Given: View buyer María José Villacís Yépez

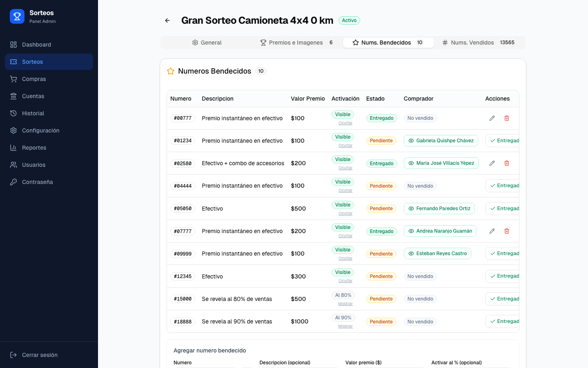Looking at the screenshot, I should (441, 163).
